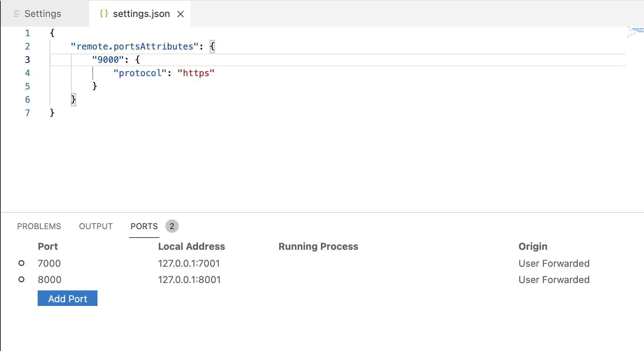Click the Settings tab list icon

(x=17, y=14)
